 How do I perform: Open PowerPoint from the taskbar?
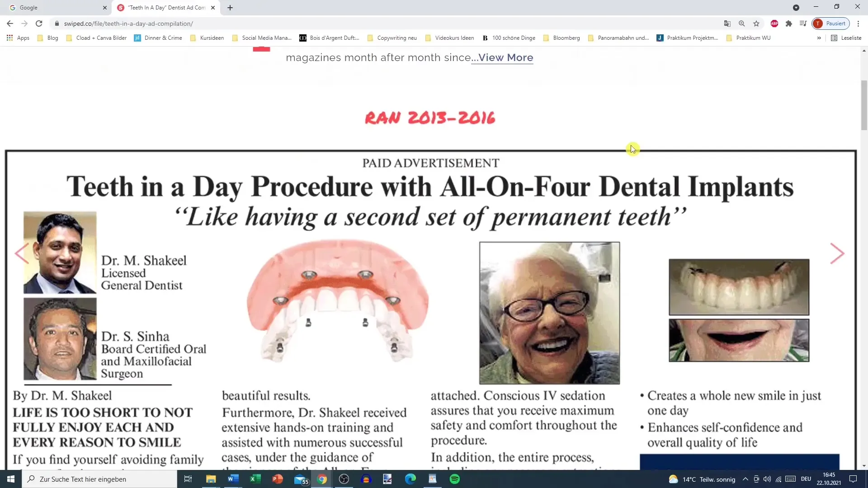tap(277, 479)
